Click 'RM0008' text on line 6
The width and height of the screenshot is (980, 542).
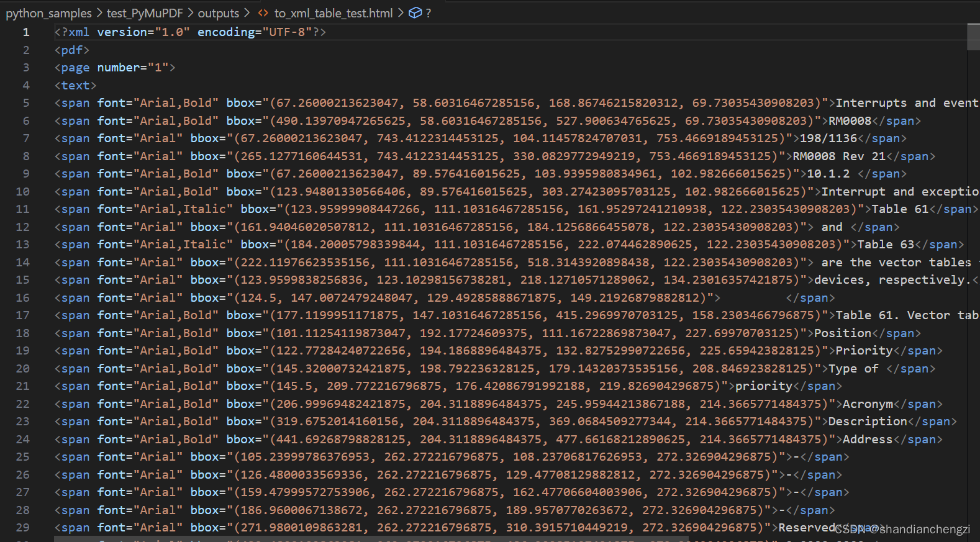[850, 121]
